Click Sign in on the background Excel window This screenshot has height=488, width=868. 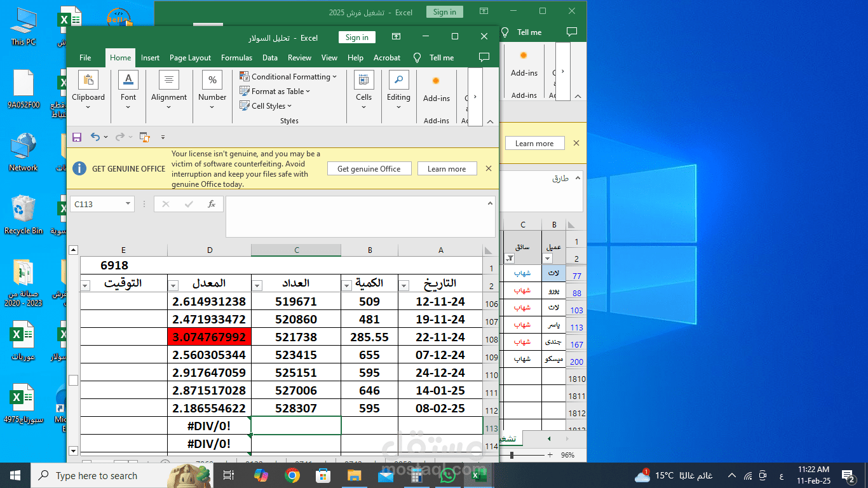pyautogui.click(x=445, y=12)
